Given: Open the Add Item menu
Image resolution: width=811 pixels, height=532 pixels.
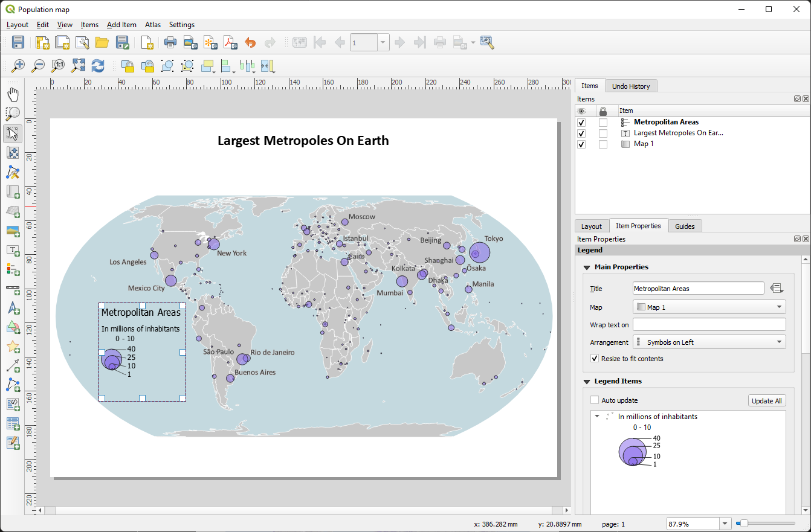Looking at the screenshot, I should pos(121,25).
